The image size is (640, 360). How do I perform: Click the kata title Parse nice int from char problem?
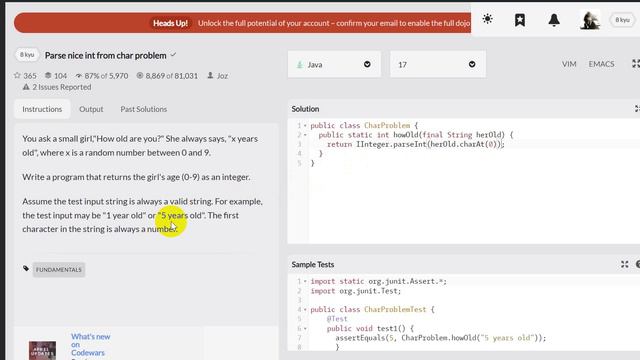pos(105,56)
